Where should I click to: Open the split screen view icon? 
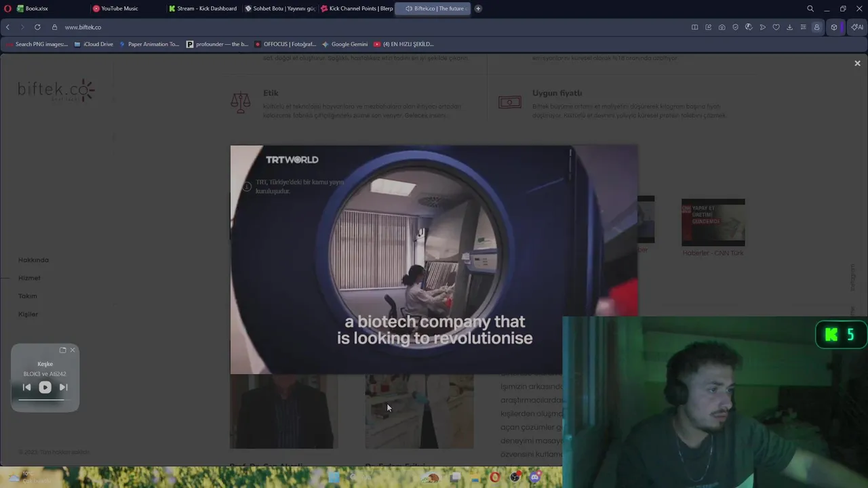coord(694,27)
